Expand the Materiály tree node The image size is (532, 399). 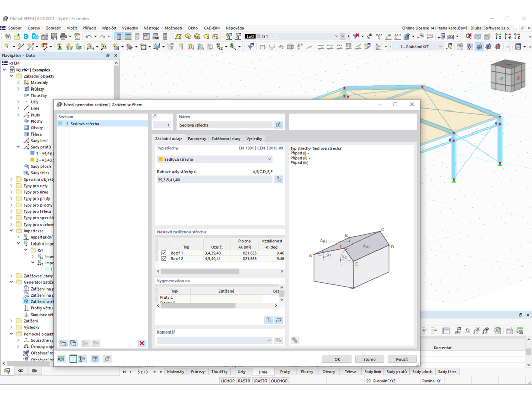pos(18,82)
